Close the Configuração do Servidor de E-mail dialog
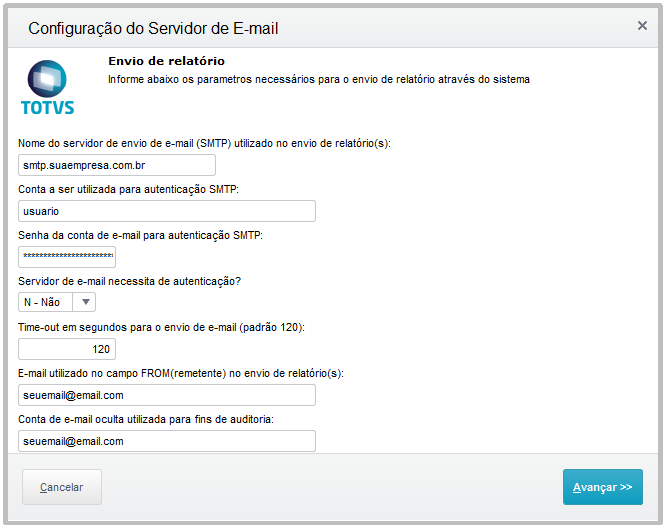 (x=642, y=26)
